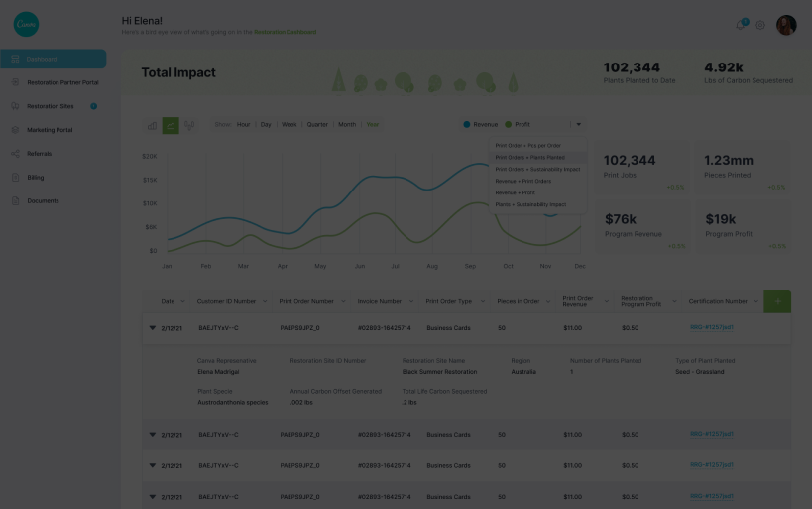Choose Revenue + Profit from the dropdown menu

(x=516, y=192)
